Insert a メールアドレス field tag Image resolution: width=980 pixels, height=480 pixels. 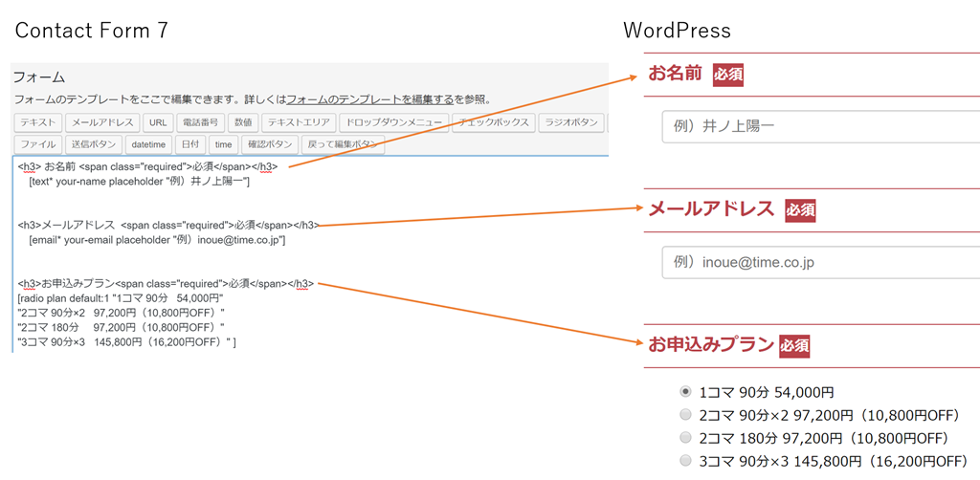(102, 122)
